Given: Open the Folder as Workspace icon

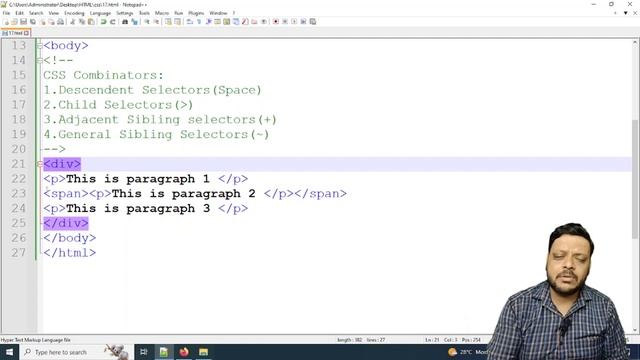Looking at the screenshot, I should (x=254, y=22).
